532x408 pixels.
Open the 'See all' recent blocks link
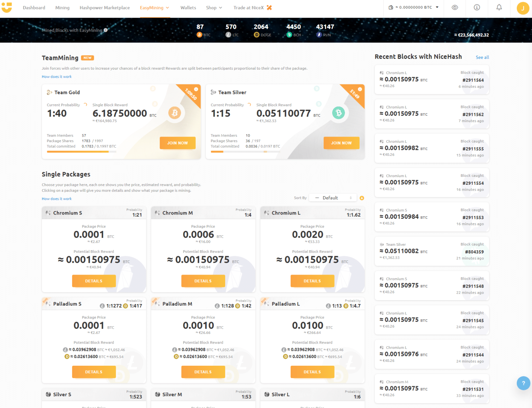[x=482, y=57]
